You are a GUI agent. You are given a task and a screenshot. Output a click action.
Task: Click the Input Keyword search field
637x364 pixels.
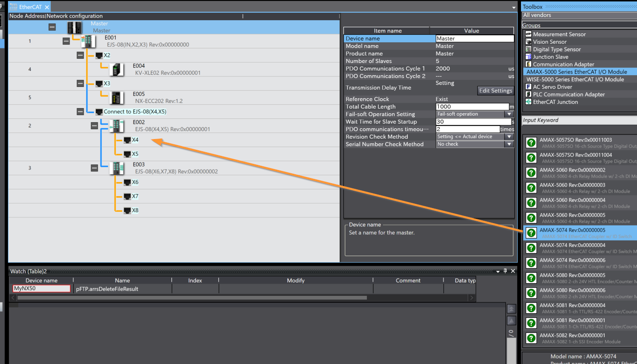pos(578,121)
